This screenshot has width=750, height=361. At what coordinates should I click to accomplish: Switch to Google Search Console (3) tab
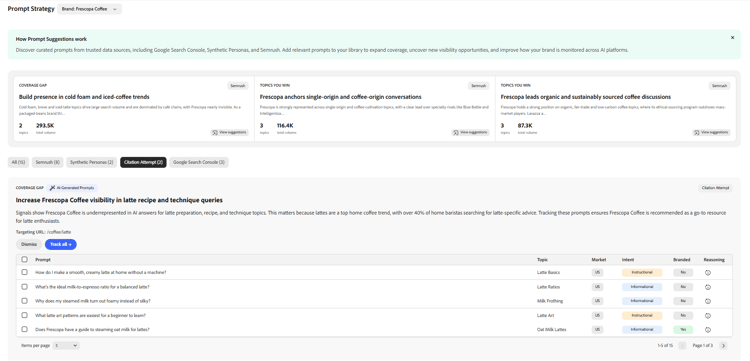click(x=199, y=163)
